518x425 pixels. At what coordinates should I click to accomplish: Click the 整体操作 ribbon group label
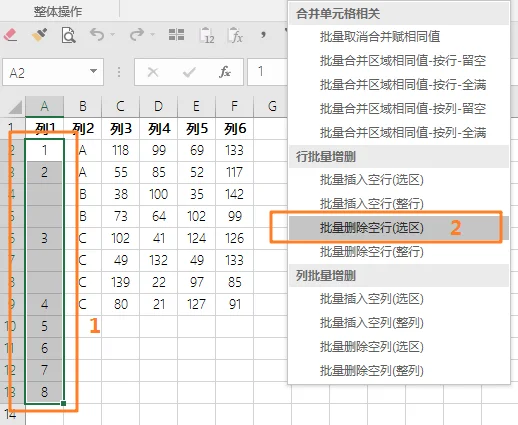click(x=58, y=12)
